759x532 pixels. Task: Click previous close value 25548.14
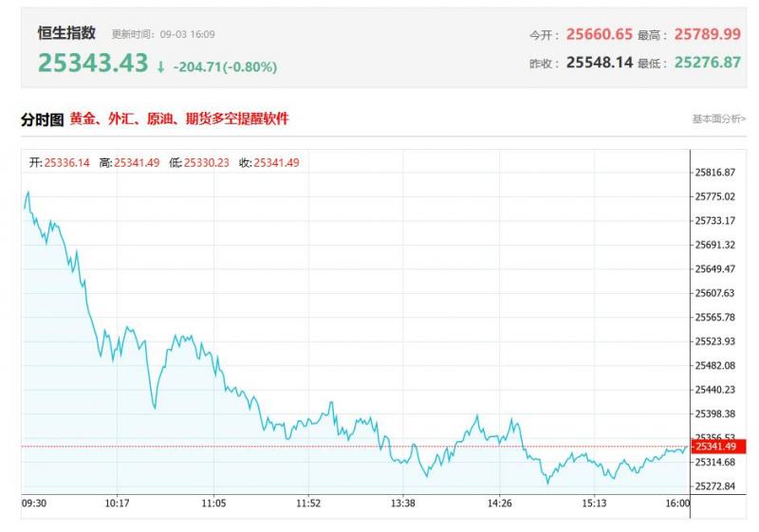tap(600, 63)
